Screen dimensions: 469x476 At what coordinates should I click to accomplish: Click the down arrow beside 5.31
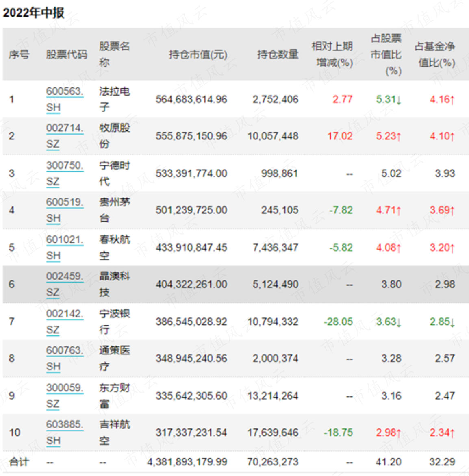tap(399, 100)
